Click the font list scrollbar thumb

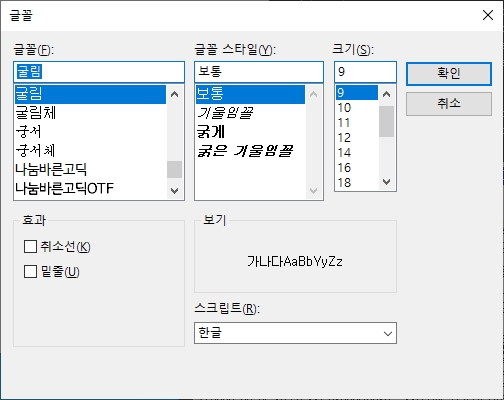coord(174,170)
